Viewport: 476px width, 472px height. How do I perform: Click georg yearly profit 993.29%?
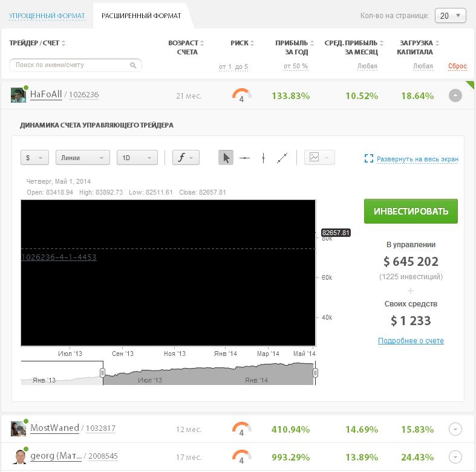(x=290, y=457)
